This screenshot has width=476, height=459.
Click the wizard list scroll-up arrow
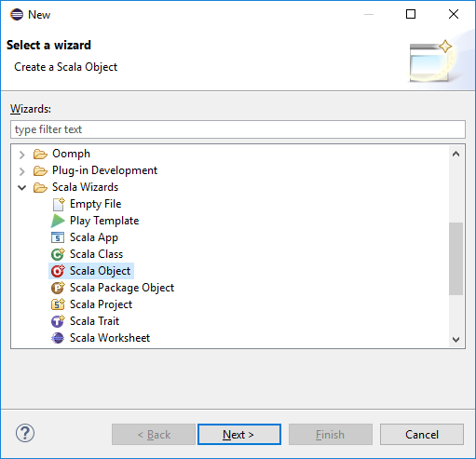click(x=456, y=154)
